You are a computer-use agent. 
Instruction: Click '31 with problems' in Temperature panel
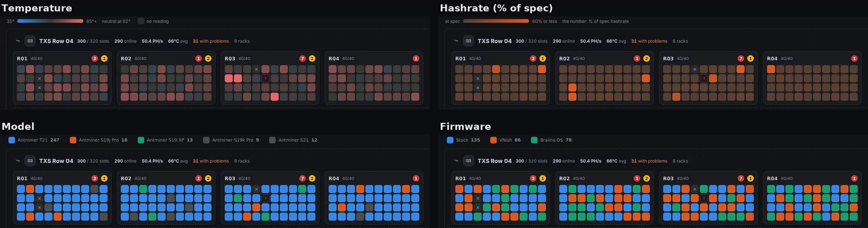coord(210,41)
